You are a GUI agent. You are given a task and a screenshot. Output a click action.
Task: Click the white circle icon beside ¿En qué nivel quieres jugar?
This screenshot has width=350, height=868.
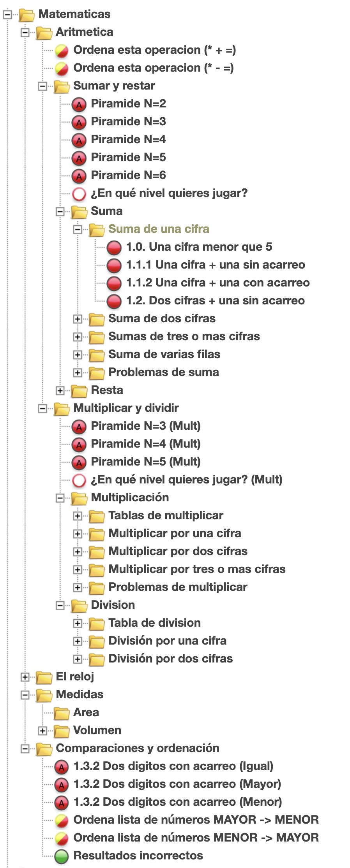coord(79,193)
